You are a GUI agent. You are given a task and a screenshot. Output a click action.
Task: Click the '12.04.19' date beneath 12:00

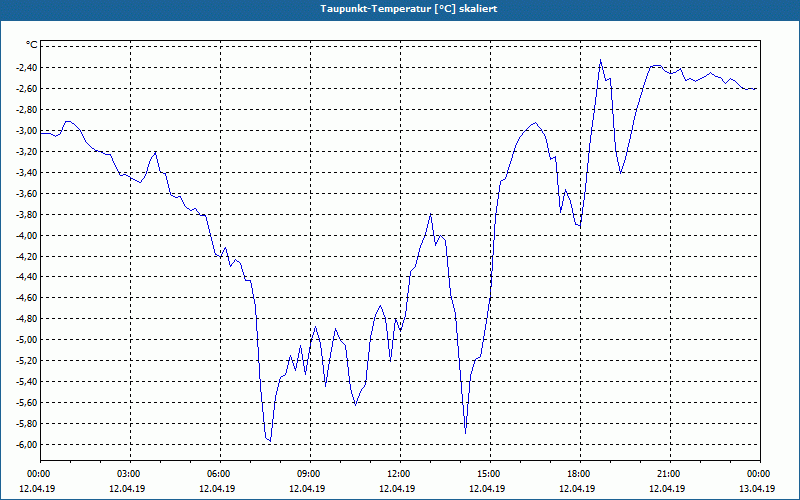click(x=397, y=488)
